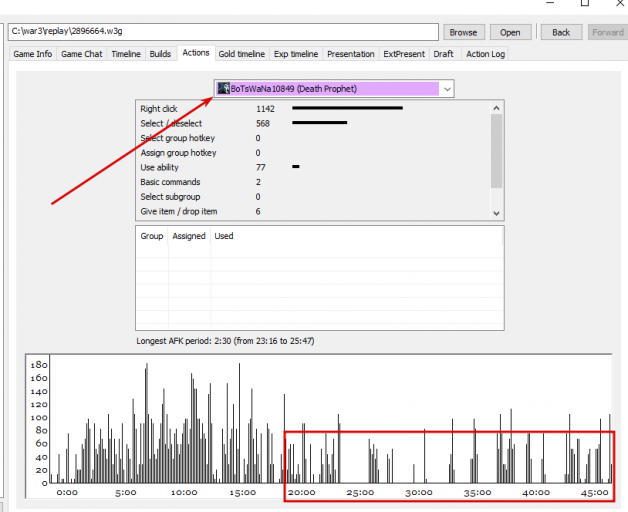Open the ExtPresent tab
The height and width of the screenshot is (512, 628).
pyautogui.click(x=404, y=54)
